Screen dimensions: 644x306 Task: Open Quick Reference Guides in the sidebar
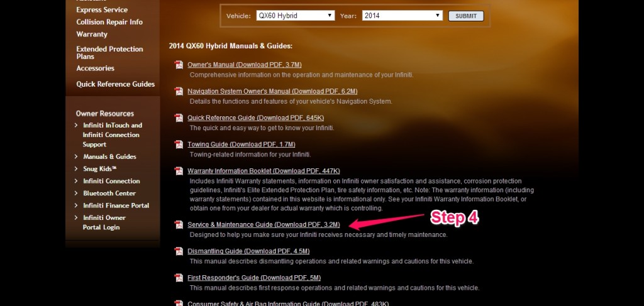(116, 84)
